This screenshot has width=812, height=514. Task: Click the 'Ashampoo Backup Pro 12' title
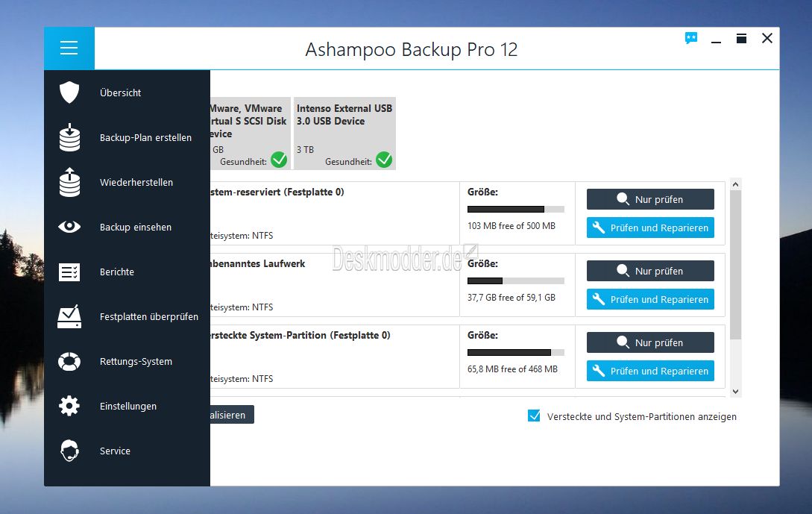point(411,50)
